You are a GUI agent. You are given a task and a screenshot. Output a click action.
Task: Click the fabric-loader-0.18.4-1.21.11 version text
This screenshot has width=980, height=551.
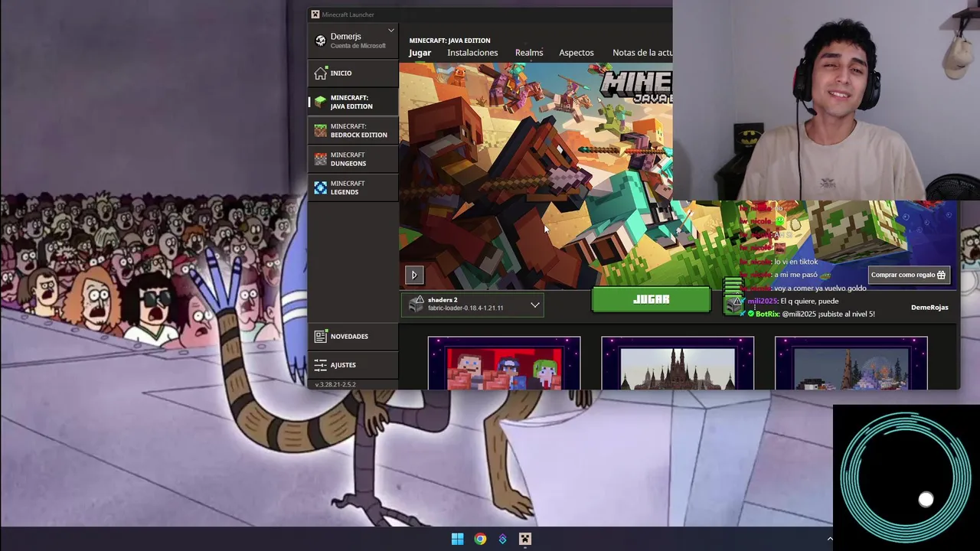pos(465,308)
